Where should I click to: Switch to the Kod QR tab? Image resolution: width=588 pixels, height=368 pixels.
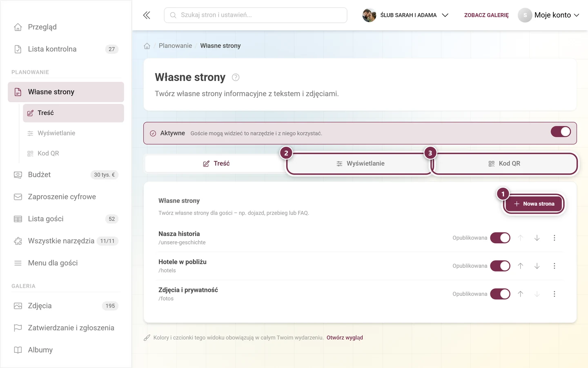(x=504, y=164)
